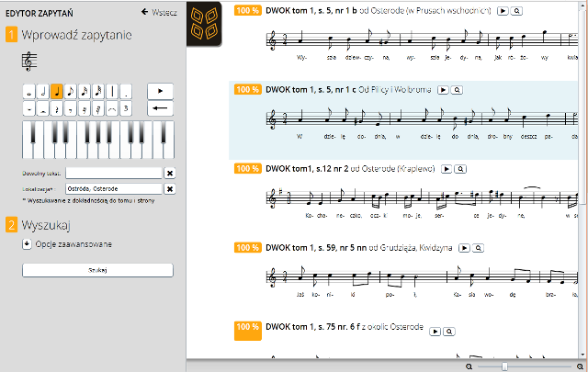Screen dimensions: 588x372
Task: Play the entered query melody
Action: [160, 90]
